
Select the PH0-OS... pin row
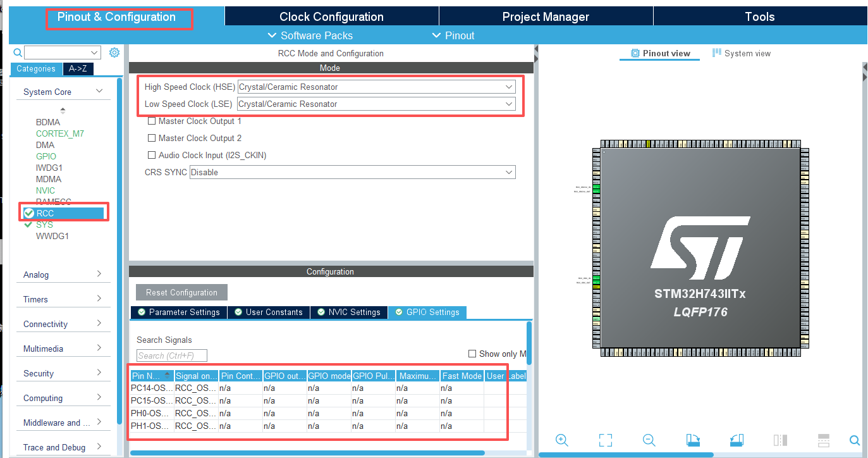[x=328, y=413]
